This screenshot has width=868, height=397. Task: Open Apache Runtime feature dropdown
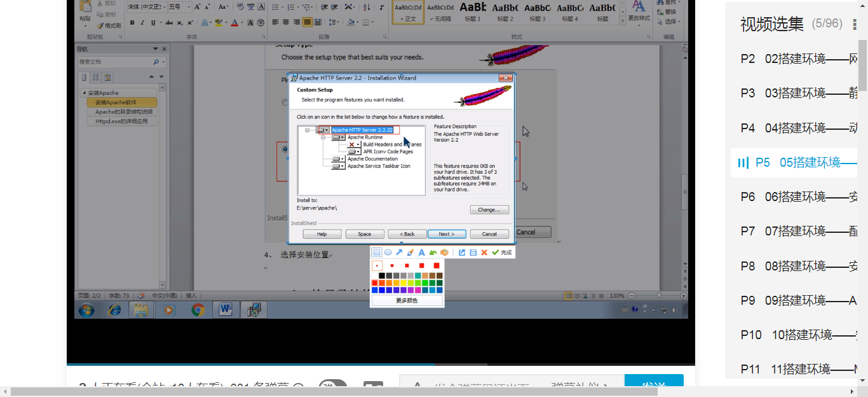click(339, 137)
